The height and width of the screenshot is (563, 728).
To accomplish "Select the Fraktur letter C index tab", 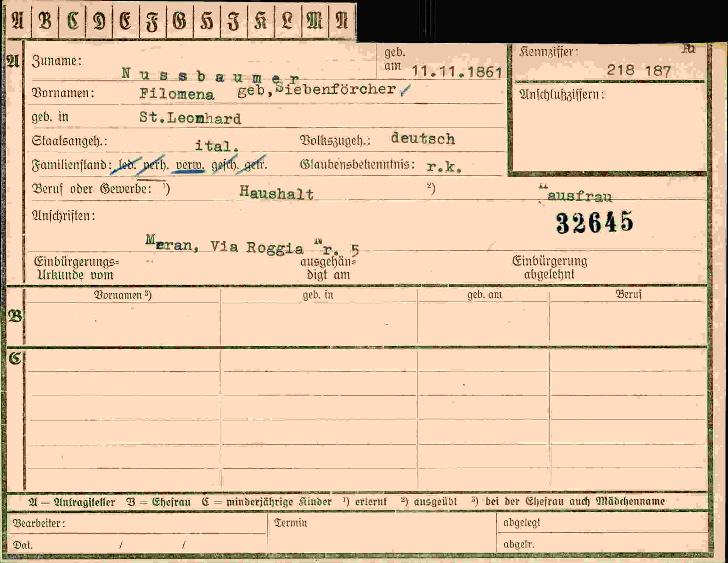I will pos(72,21).
